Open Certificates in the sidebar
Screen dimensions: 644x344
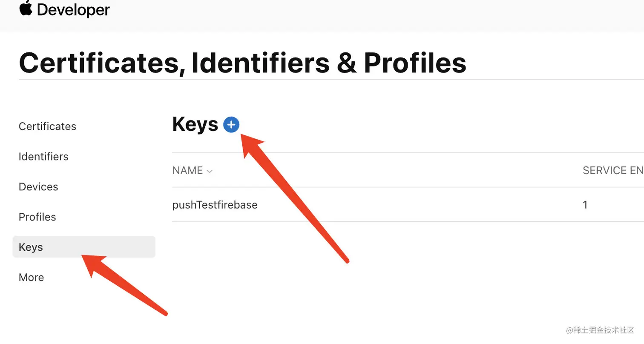(47, 126)
